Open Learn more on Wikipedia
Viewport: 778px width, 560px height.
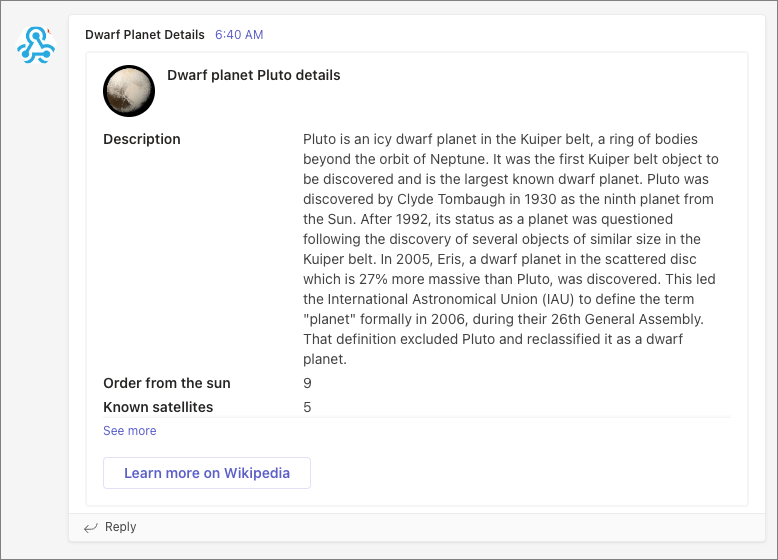(x=207, y=473)
